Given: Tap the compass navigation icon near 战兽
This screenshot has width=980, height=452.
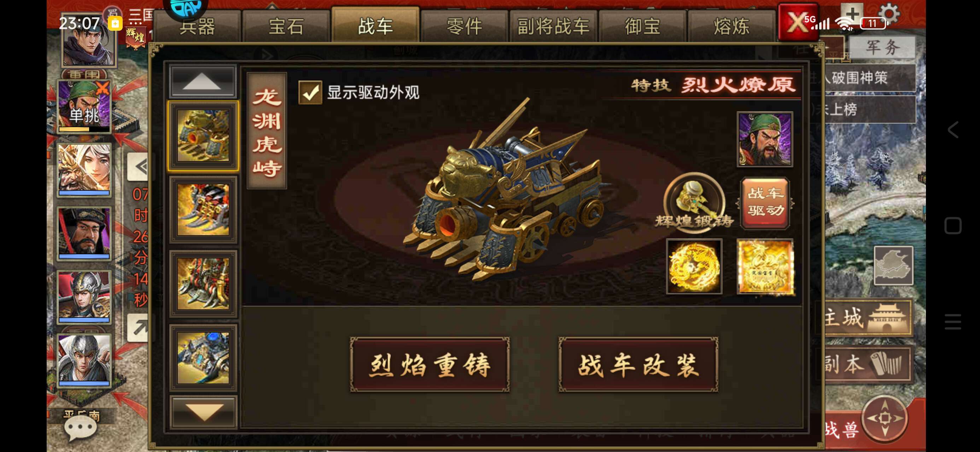Looking at the screenshot, I should [x=885, y=418].
